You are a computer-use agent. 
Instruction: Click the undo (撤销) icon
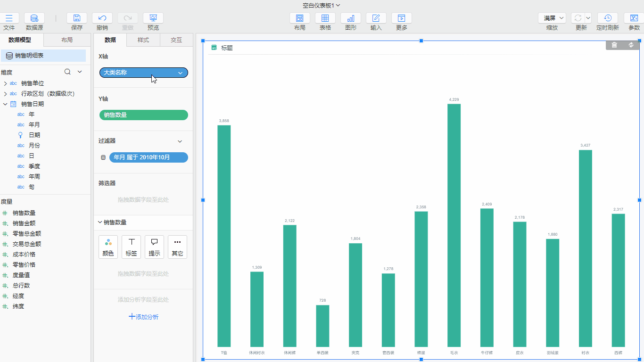[x=102, y=18]
